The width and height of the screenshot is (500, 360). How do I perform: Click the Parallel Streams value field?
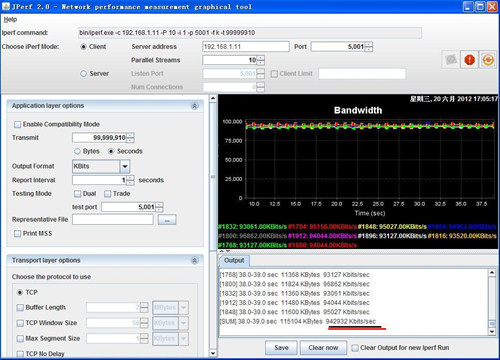(x=230, y=60)
